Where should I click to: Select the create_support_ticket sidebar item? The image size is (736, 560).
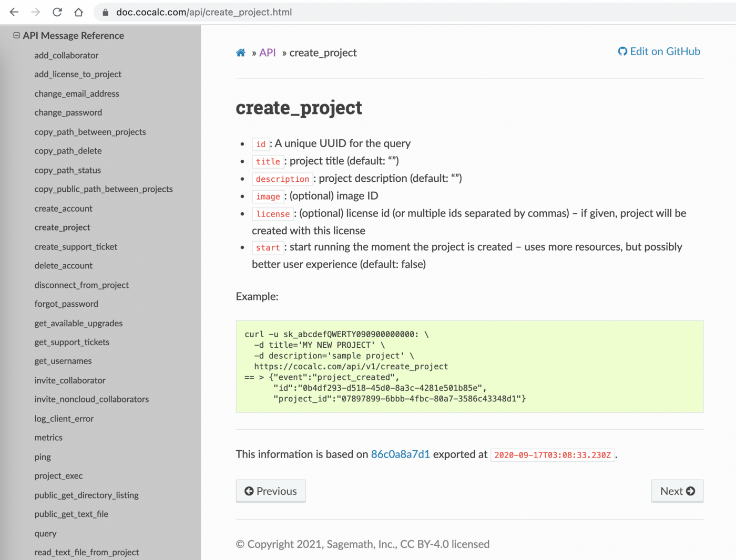[x=76, y=246]
